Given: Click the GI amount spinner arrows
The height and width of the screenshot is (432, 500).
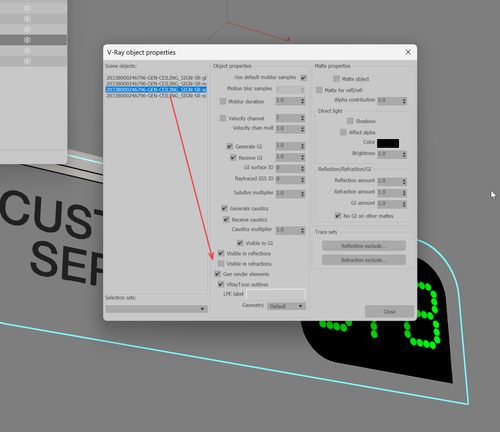Looking at the screenshot, I should (x=404, y=204).
